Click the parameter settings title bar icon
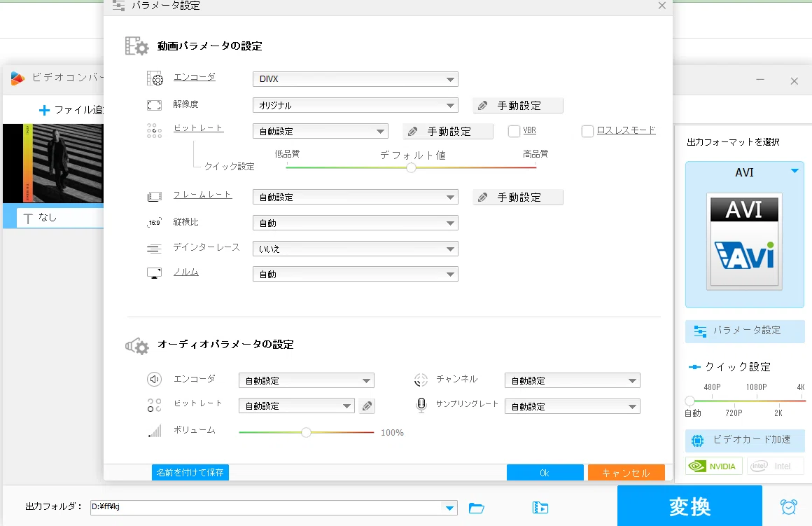The image size is (812, 526). (x=118, y=6)
